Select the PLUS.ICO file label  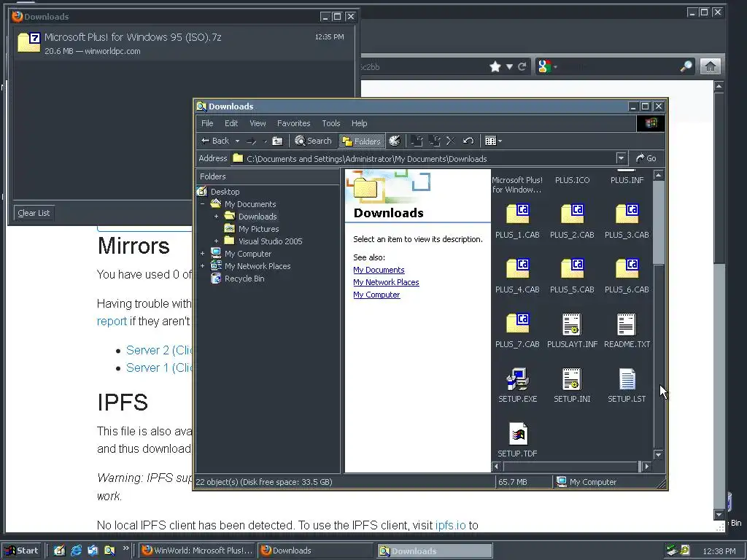tap(572, 180)
